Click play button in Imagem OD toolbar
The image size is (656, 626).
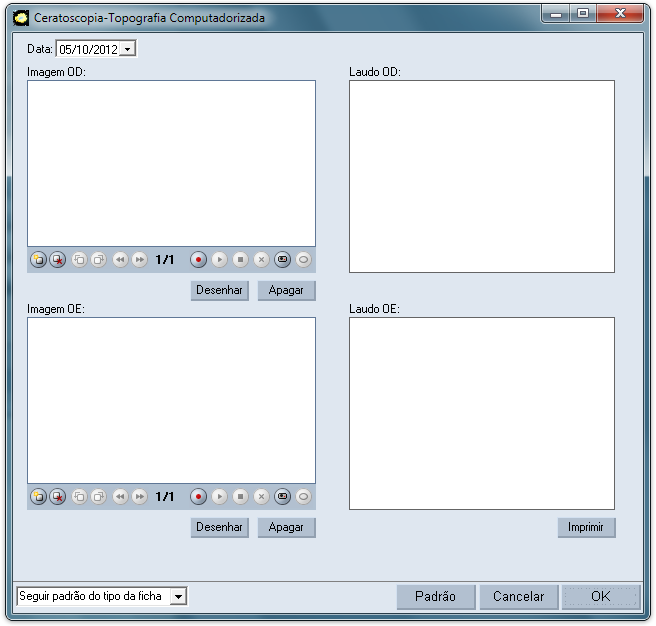[x=219, y=260]
